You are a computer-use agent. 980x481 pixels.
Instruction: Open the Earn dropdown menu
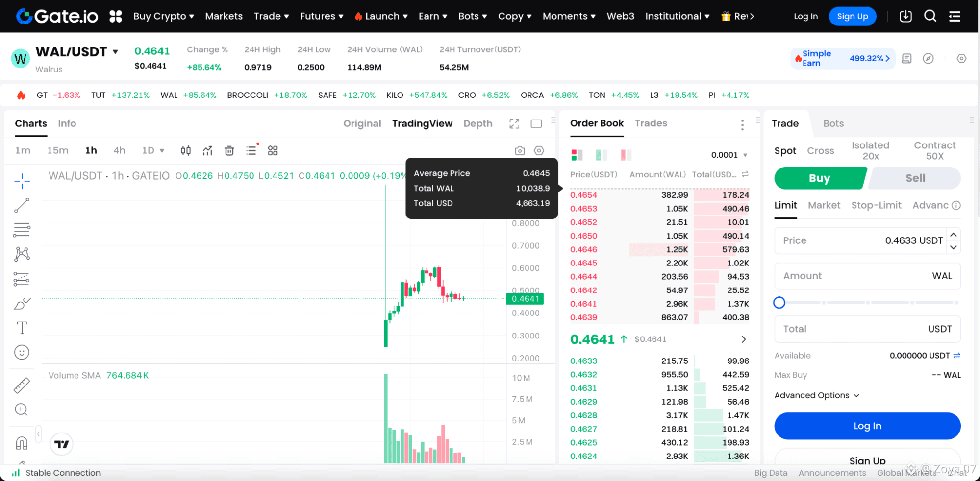[433, 16]
